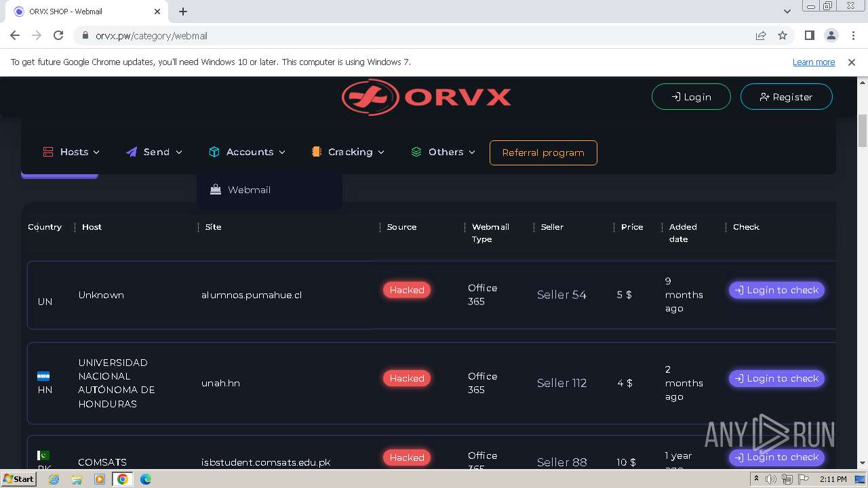Click the volume tray icon
868x488 pixels.
tap(771, 479)
